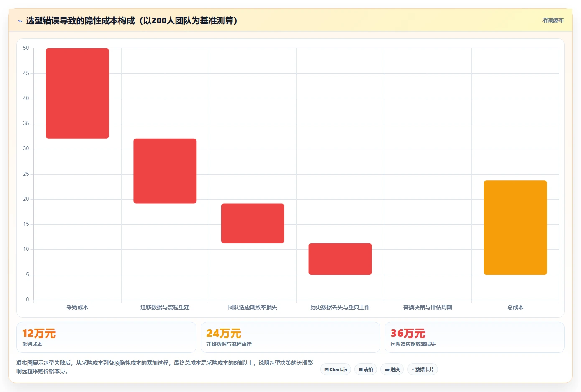Click the lightning icon beside the chart title
581x392 pixels.
20,21
